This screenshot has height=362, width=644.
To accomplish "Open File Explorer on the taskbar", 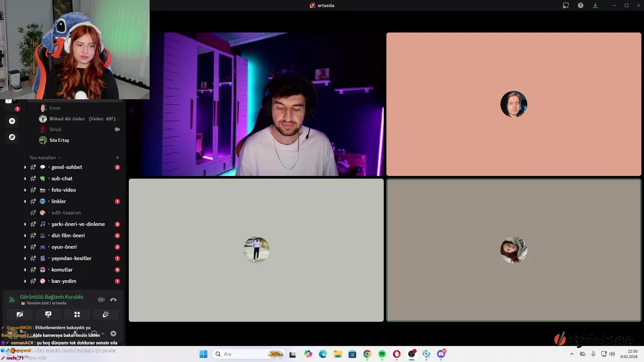I will (x=338, y=354).
